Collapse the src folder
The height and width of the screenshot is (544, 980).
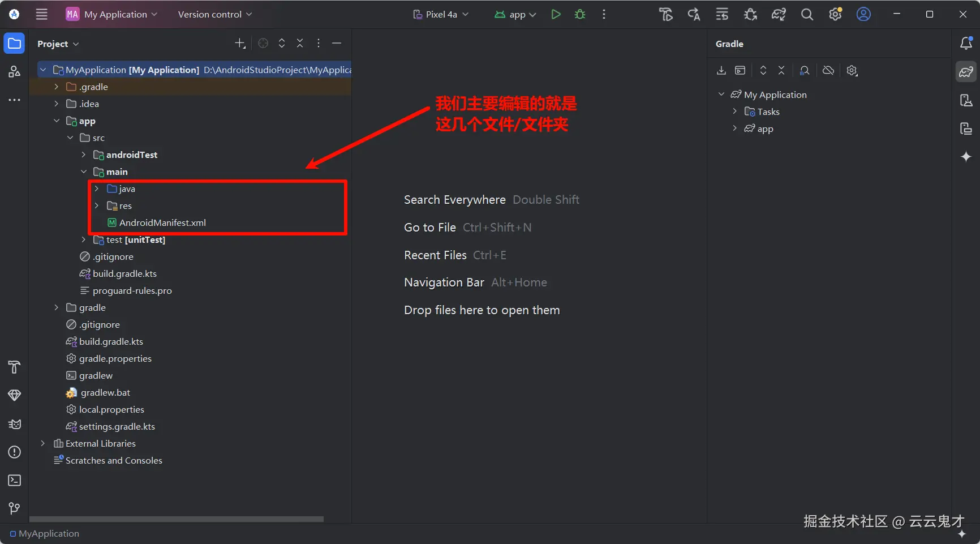coord(70,138)
